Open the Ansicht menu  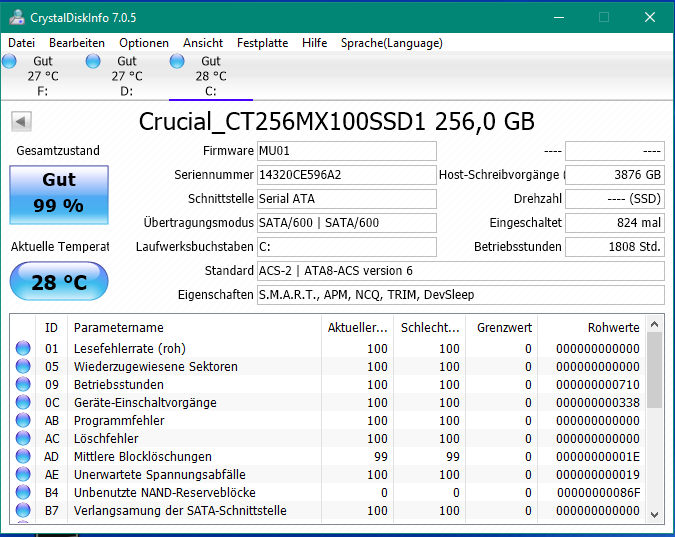[203, 43]
